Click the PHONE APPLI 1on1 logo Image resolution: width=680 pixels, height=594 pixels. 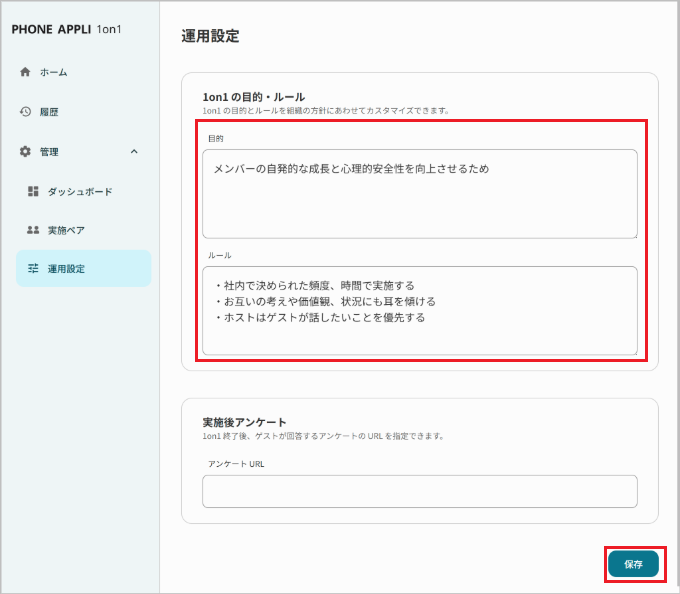pyautogui.click(x=66, y=29)
